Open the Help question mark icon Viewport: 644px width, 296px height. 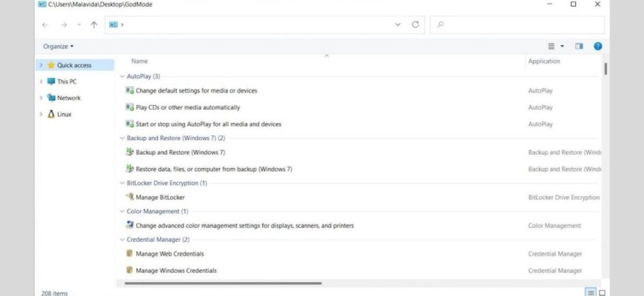point(597,47)
